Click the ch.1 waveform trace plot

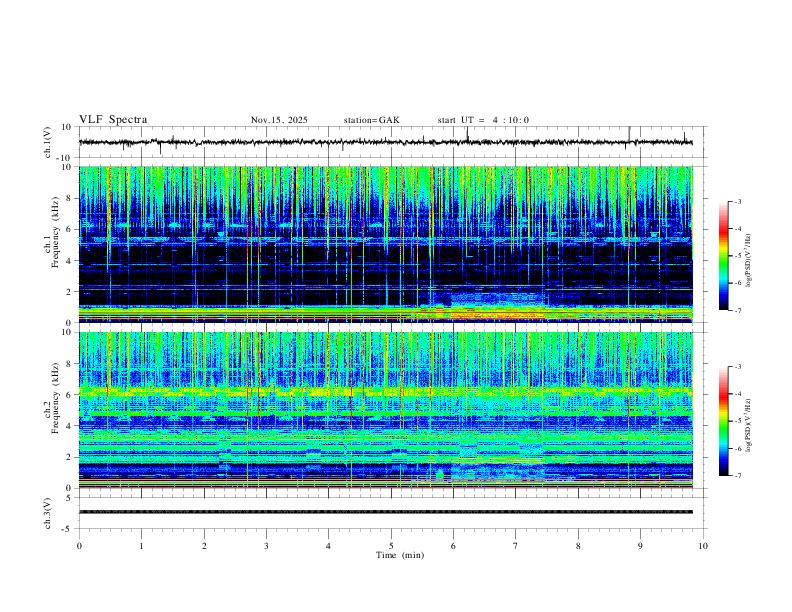point(386,142)
